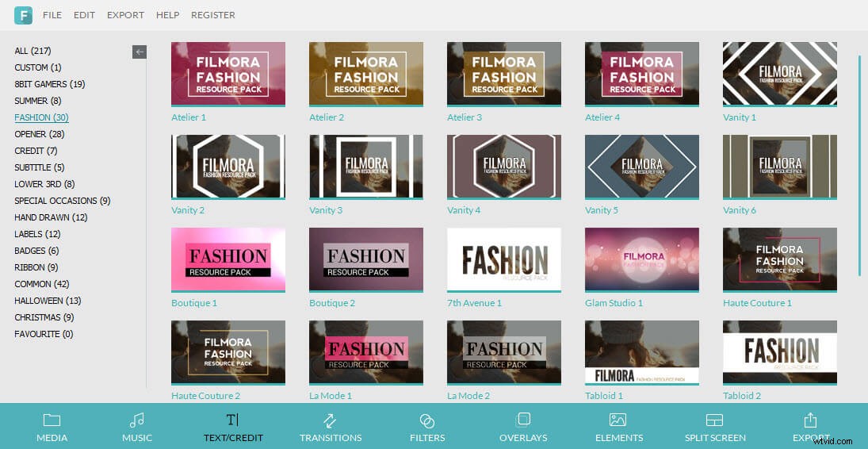Select the CREDIT (7) category
Screen dimensions: 868x449
point(36,151)
